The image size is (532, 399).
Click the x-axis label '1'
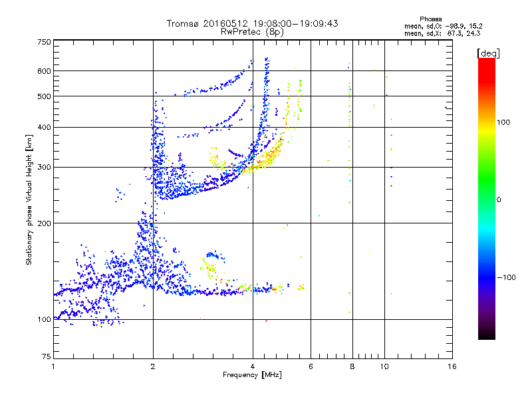click(x=53, y=366)
